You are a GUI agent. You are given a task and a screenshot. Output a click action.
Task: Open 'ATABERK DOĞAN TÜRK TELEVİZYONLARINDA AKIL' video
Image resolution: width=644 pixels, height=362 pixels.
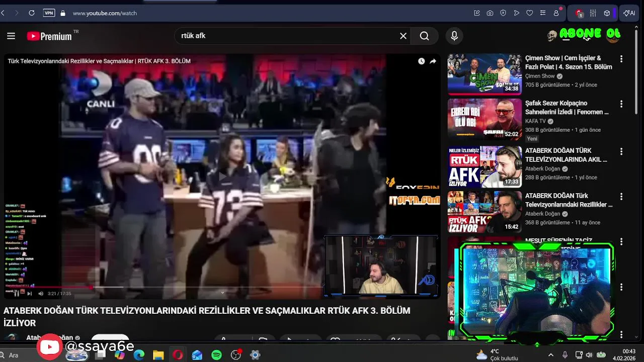click(566, 155)
